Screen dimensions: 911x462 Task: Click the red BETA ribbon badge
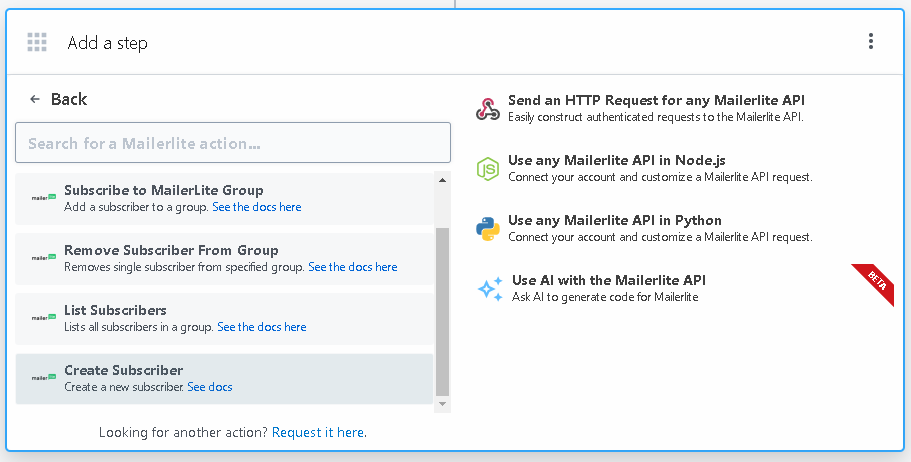click(875, 283)
